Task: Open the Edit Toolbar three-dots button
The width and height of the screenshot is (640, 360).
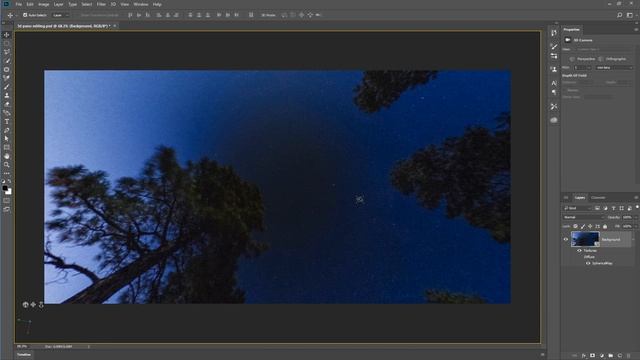Action: [7, 173]
